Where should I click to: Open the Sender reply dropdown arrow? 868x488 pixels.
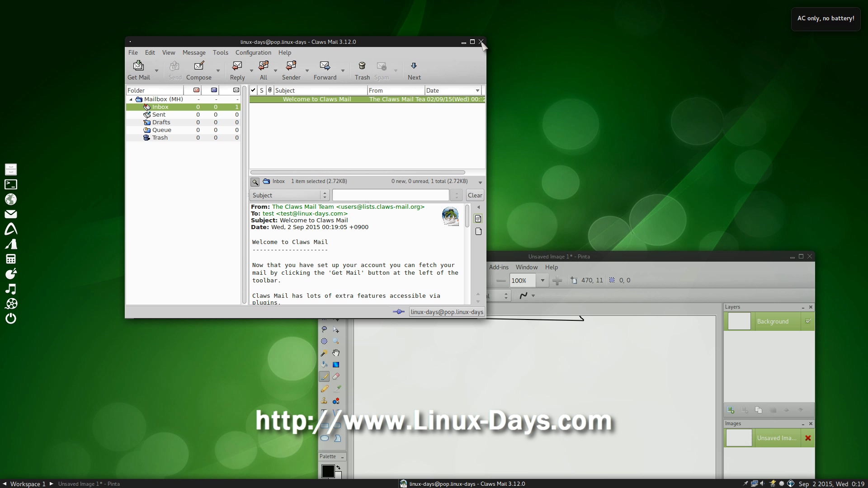pos(307,71)
